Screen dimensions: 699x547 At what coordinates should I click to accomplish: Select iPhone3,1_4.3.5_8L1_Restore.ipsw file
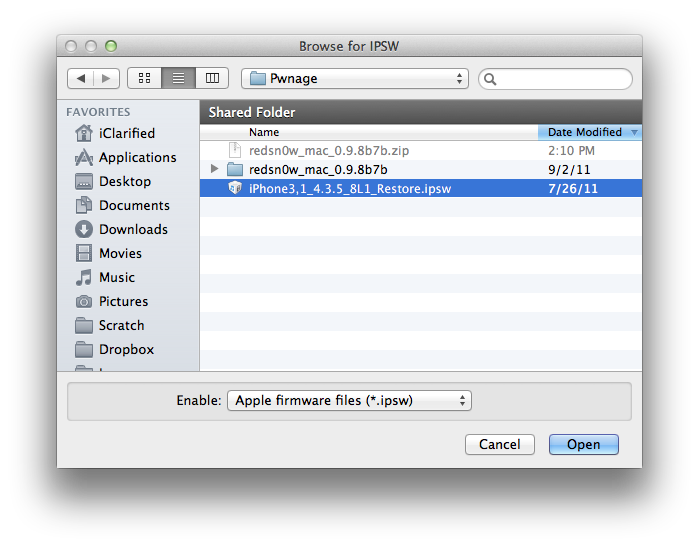tap(421, 189)
